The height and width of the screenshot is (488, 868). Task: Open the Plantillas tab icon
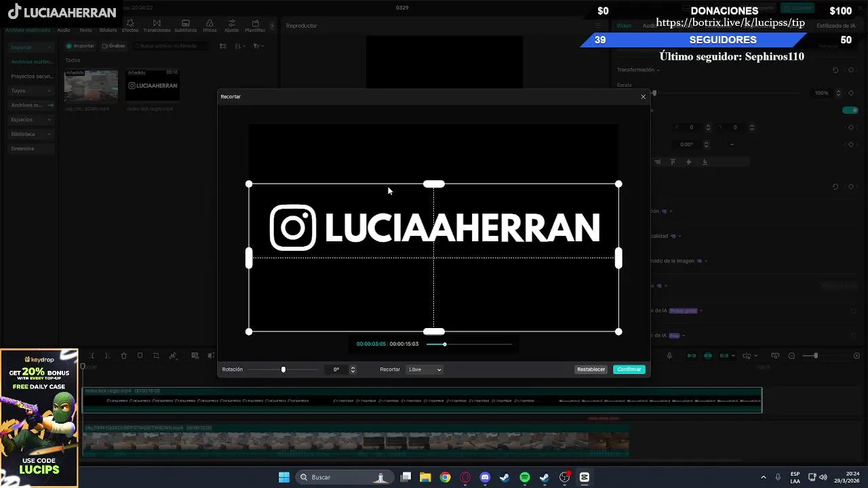point(255,26)
